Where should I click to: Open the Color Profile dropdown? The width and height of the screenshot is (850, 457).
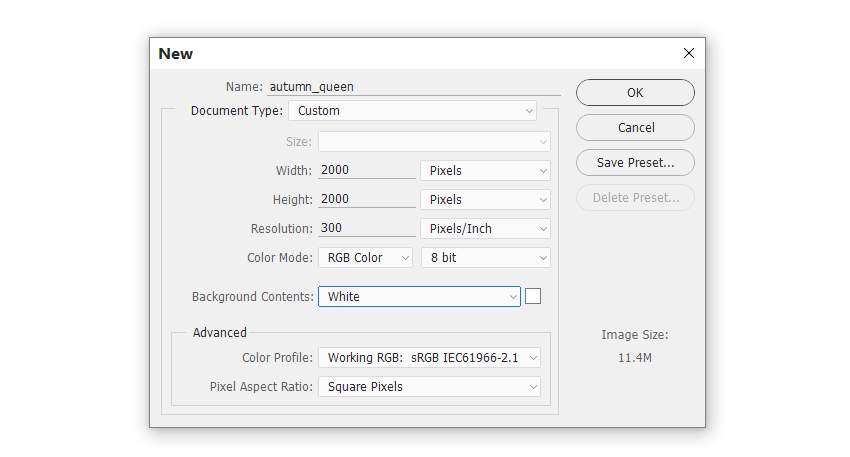tap(429, 358)
